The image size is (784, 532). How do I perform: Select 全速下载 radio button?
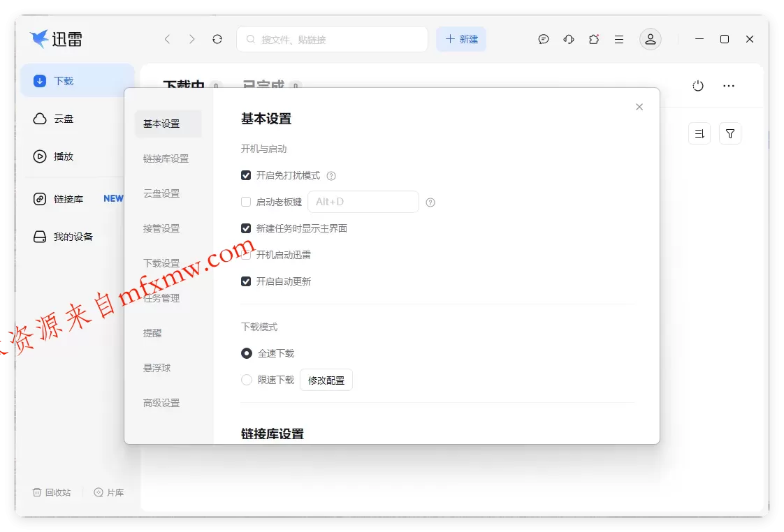247,354
